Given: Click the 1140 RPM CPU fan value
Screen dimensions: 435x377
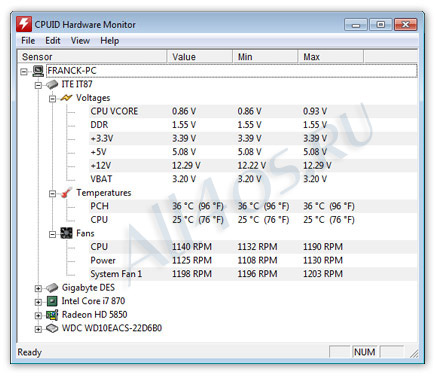Looking at the screenshot, I should tap(192, 247).
